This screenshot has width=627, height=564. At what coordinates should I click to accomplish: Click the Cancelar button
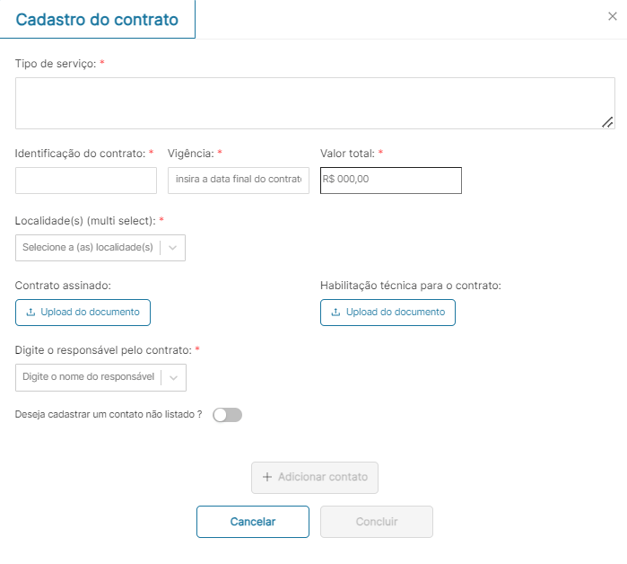(253, 521)
